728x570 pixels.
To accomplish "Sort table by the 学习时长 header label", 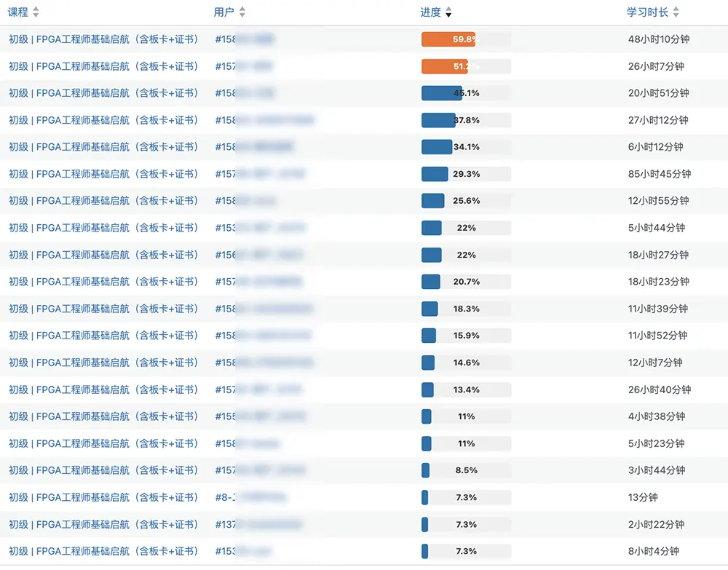I will click(x=647, y=12).
